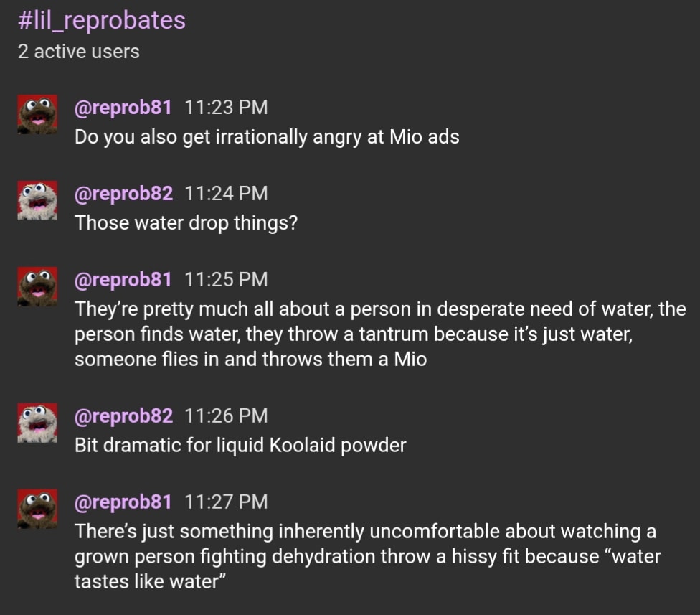This screenshot has width=700, height=615.
Task: Show the 2 active users list
Action: point(78,52)
